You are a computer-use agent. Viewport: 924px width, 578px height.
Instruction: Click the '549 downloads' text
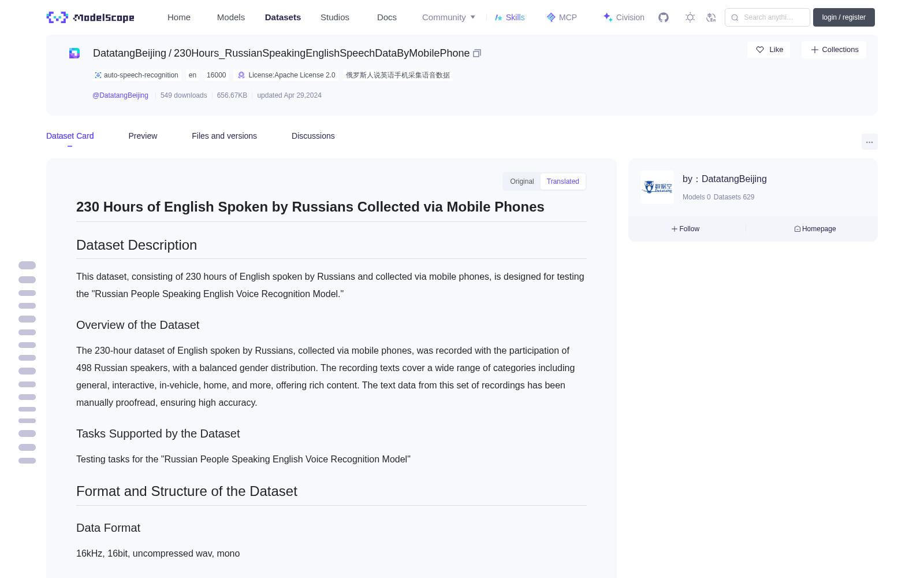(x=184, y=95)
